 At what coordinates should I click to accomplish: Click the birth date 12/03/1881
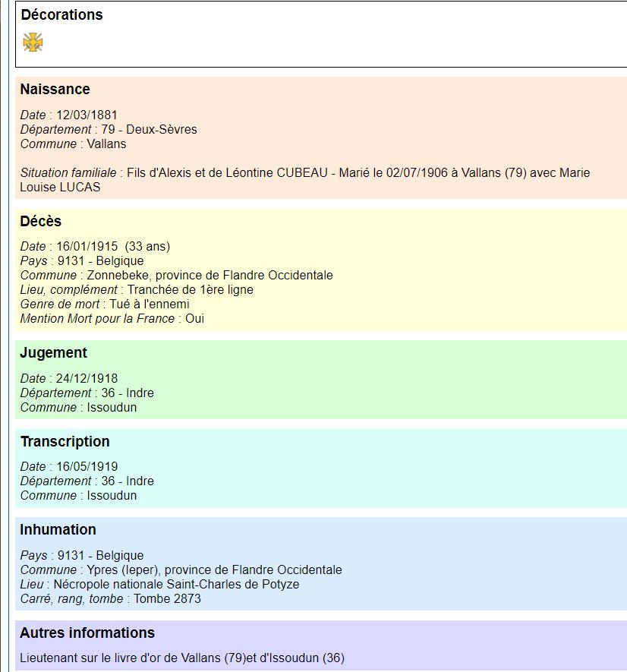(x=87, y=115)
